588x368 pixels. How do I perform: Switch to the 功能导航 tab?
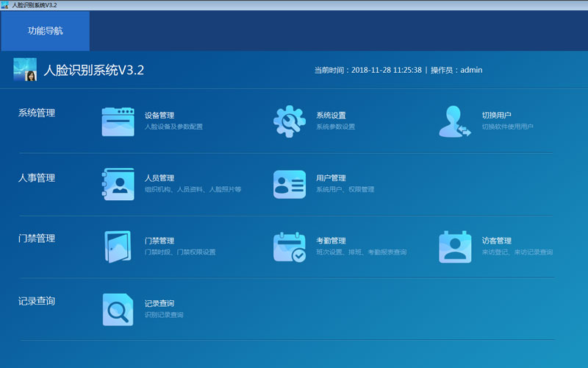tap(46, 31)
